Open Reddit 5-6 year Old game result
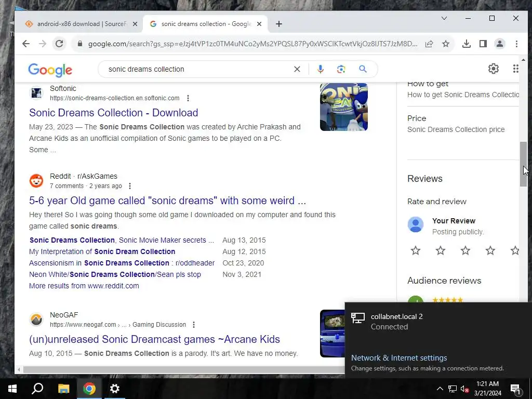This screenshot has height=399, width=532. 168,201
